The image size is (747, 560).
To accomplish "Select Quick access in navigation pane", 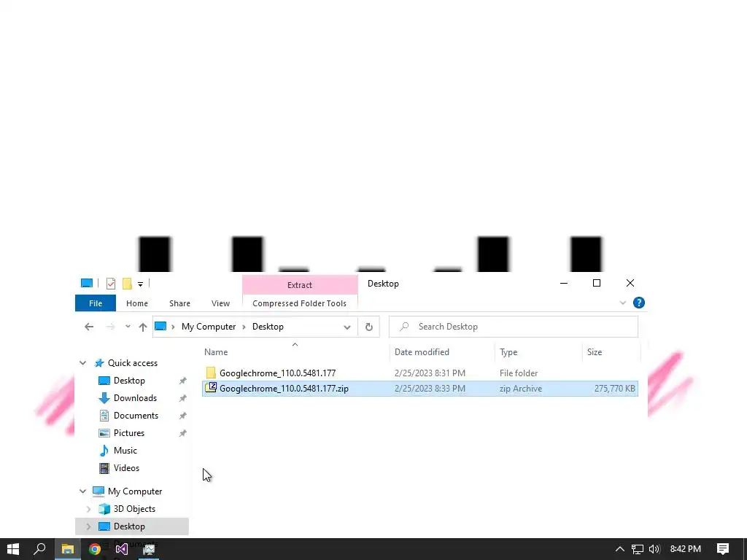I will (x=133, y=363).
